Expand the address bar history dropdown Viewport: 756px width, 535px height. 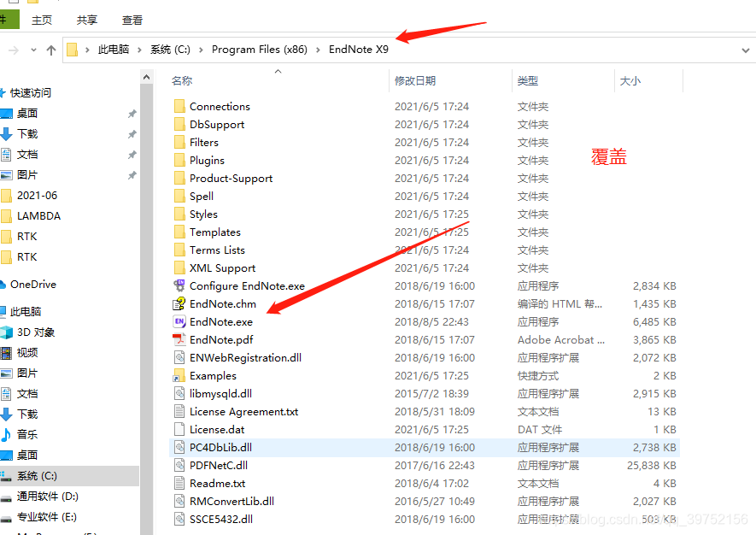point(746,50)
